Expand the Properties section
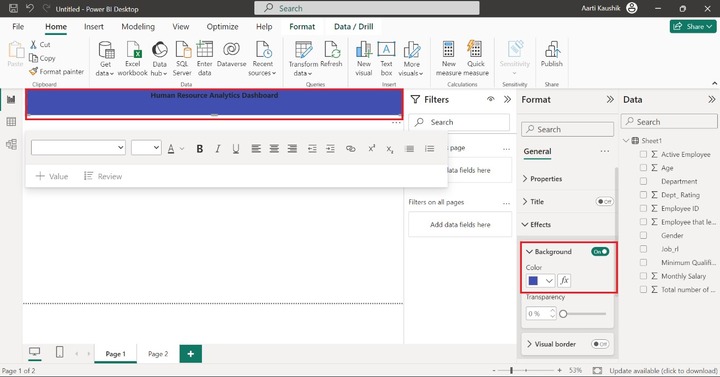Image resolution: width=720 pixels, height=377 pixels. [x=542, y=179]
